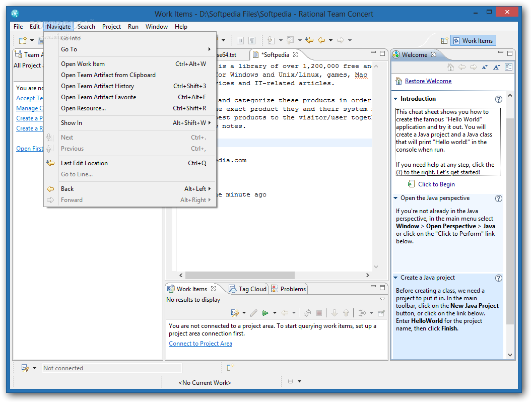The width and height of the screenshot is (532, 403).
Task: Click reduce font size icon in Welcome
Action: [x=485, y=67]
